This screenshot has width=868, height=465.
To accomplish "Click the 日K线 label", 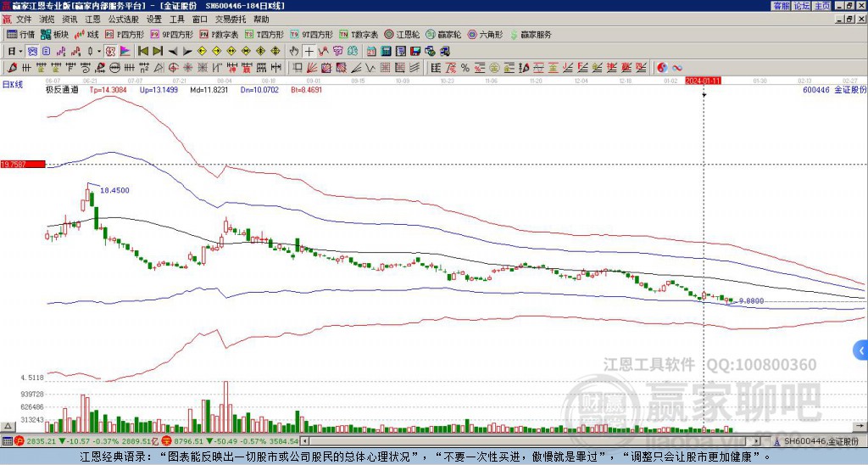I will tap(13, 85).
